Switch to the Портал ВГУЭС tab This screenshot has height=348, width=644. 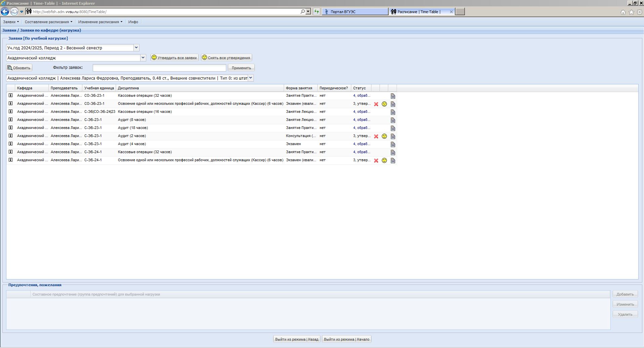(355, 12)
